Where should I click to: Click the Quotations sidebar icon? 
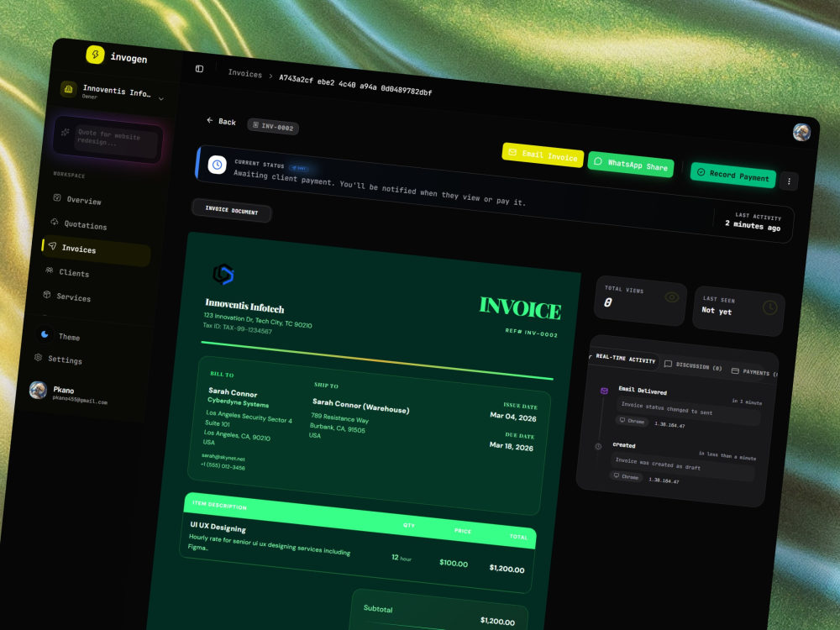point(54,222)
